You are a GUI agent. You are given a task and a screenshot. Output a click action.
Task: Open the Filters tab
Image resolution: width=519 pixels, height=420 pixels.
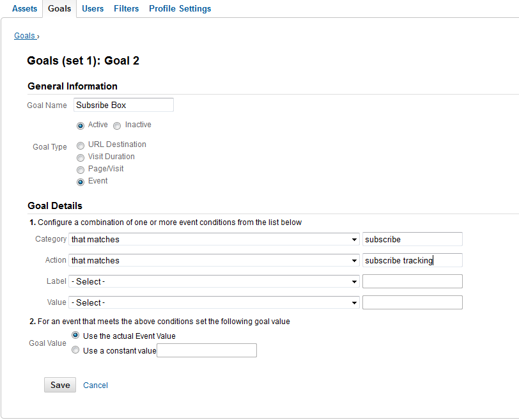point(126,8)
